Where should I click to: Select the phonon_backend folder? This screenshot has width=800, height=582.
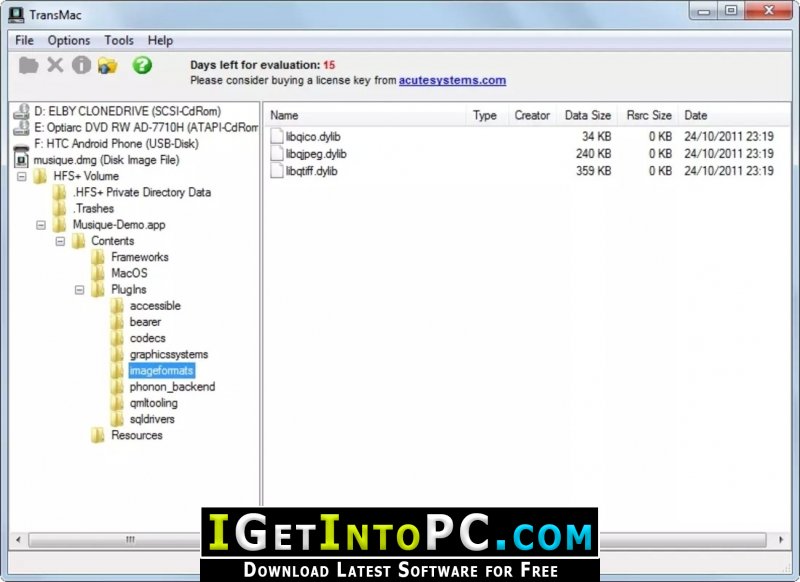point(172,387)
